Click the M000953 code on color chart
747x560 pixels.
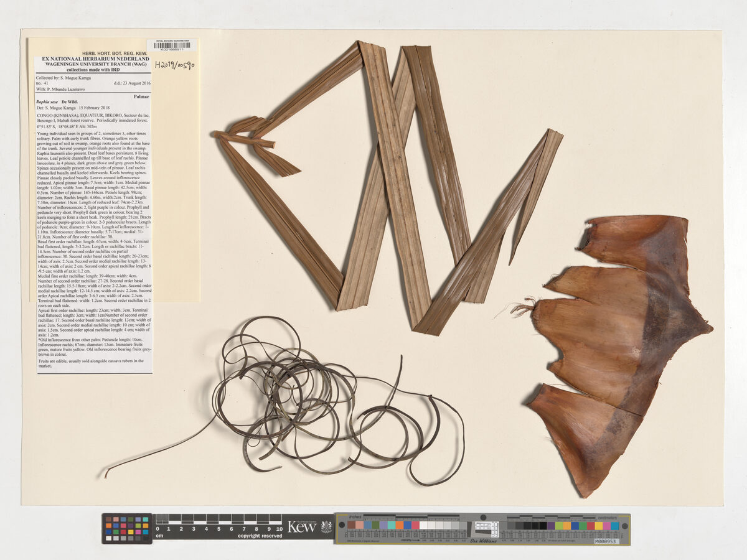click(x=606, y=541)
